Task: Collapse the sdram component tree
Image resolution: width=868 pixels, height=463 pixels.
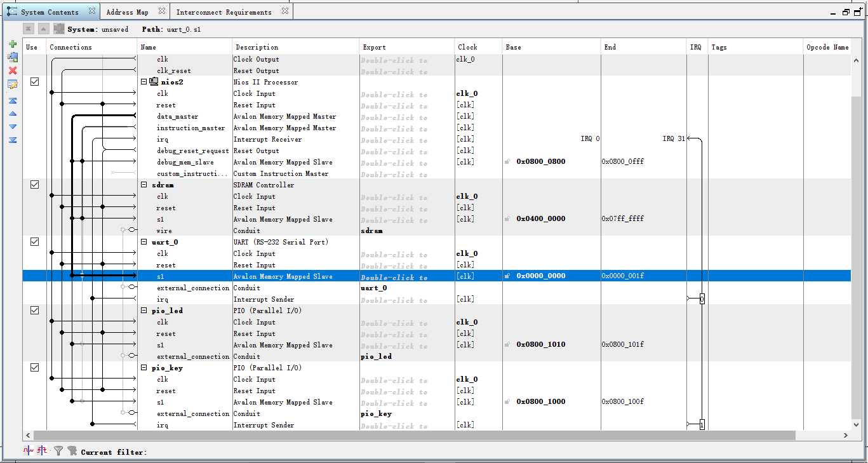Action: (x=144, y=185)
